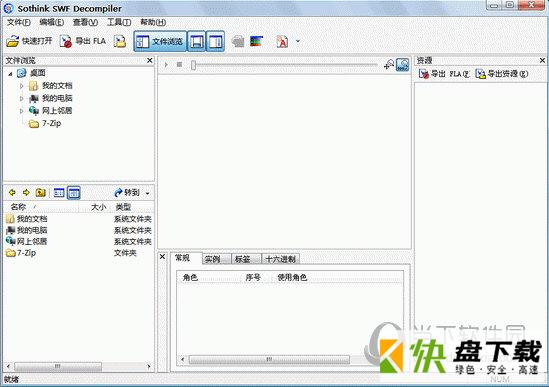Click left arrow of file list scrollbar

tap(8, 366)
